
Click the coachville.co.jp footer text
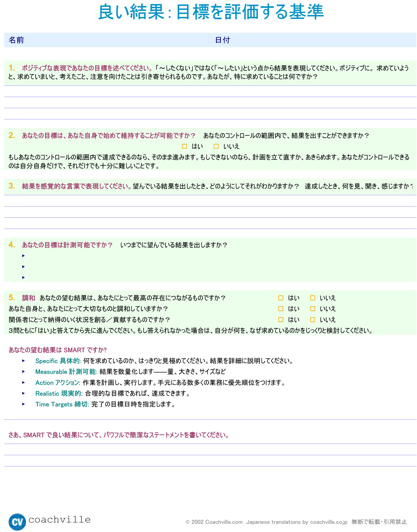[329, 522]
